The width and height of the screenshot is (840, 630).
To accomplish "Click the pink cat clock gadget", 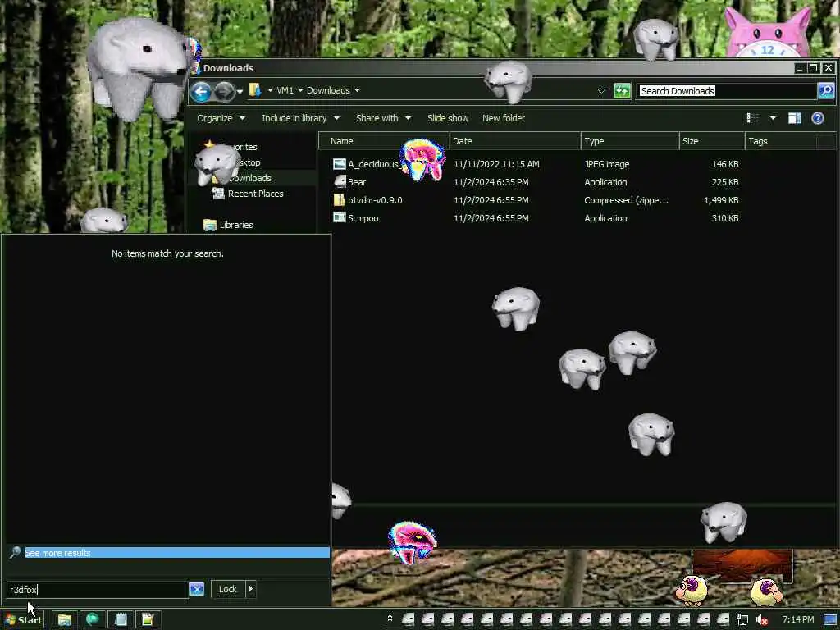I will point(768,32).
